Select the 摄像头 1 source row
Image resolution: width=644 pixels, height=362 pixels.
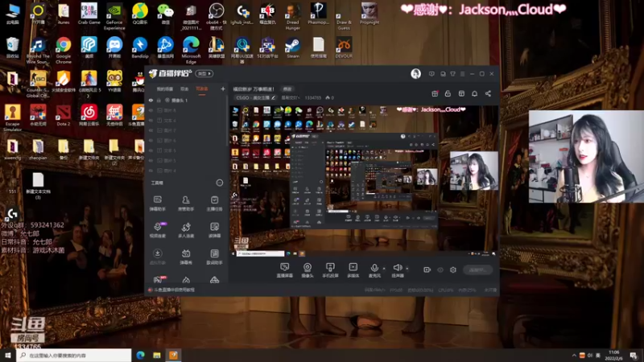187,100
